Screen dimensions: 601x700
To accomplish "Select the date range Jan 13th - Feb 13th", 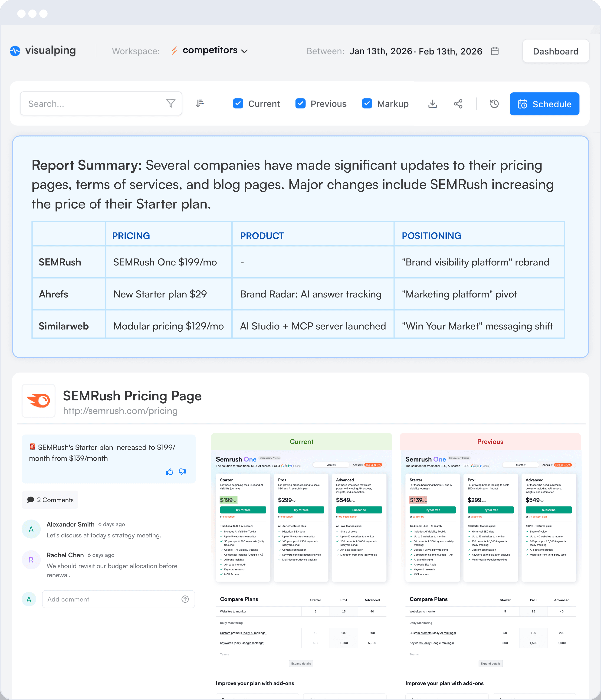I will coord(416,51).
